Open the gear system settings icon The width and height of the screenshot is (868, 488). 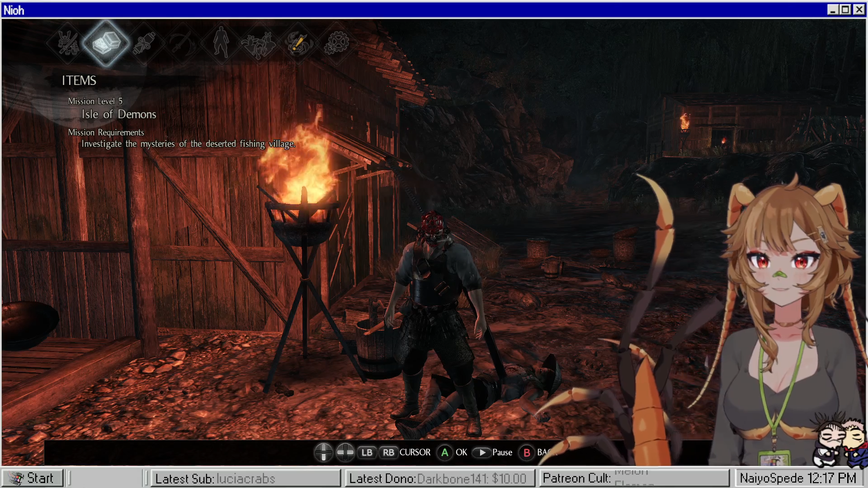(x=336, y=43)
